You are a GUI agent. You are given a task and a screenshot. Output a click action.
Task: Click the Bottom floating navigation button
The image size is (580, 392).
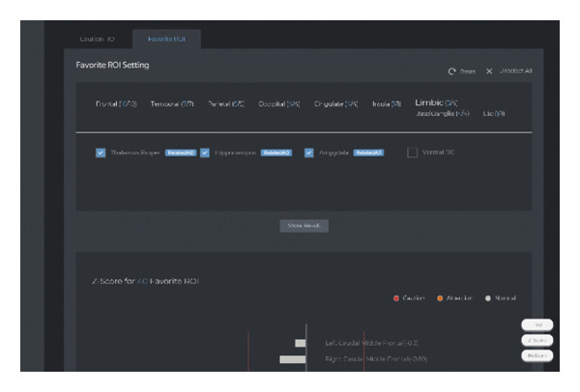537,355
